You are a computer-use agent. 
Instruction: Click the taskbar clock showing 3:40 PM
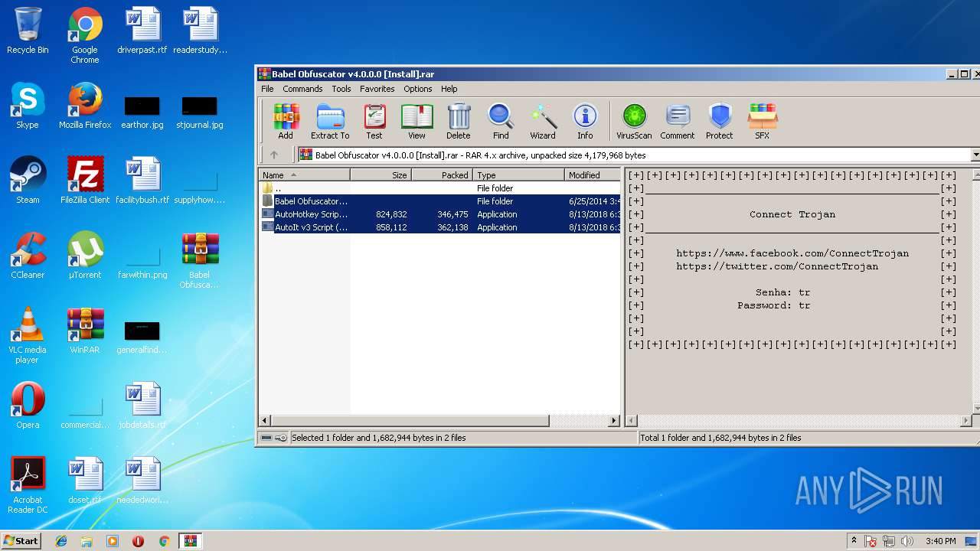click(940, 541)
